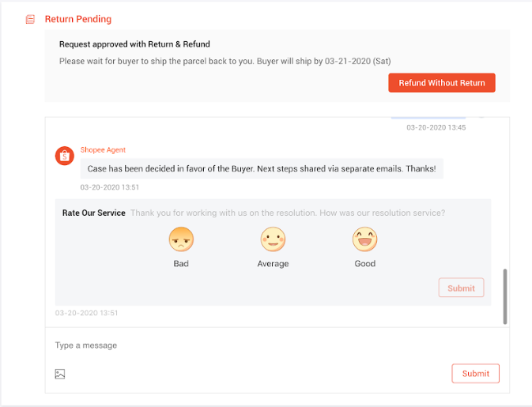
Task: Click the attach image icon
Action: pyautogui.click(x=60, y=374)
